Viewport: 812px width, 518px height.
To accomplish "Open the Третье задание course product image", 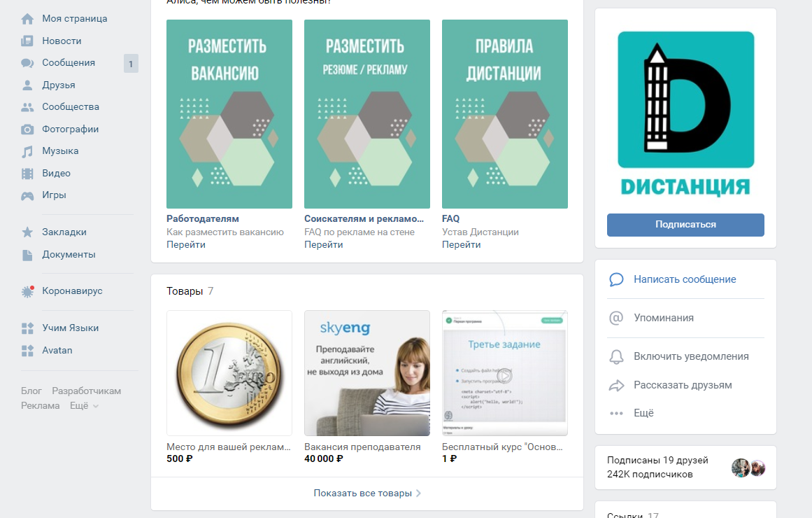I will pos(505,373).
